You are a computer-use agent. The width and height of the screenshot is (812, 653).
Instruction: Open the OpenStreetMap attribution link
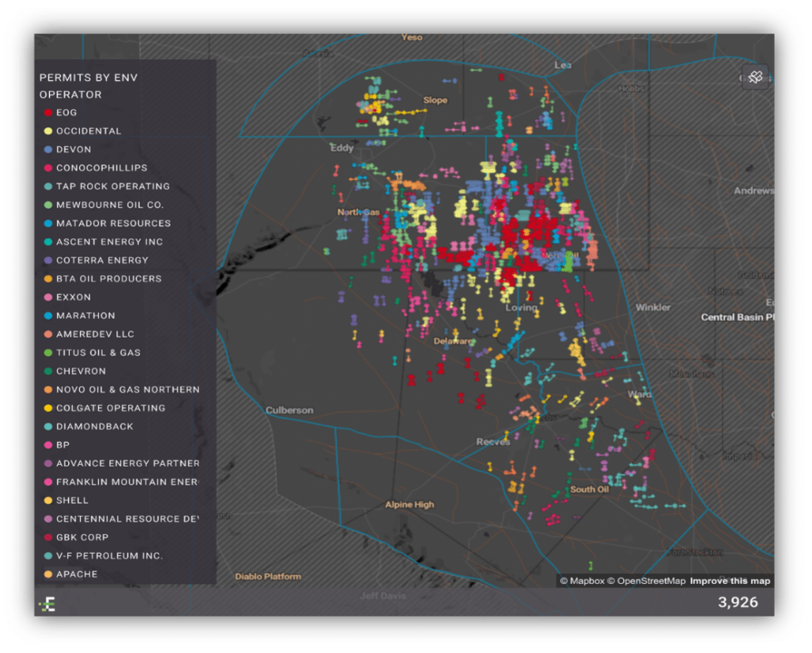point(649,582)
